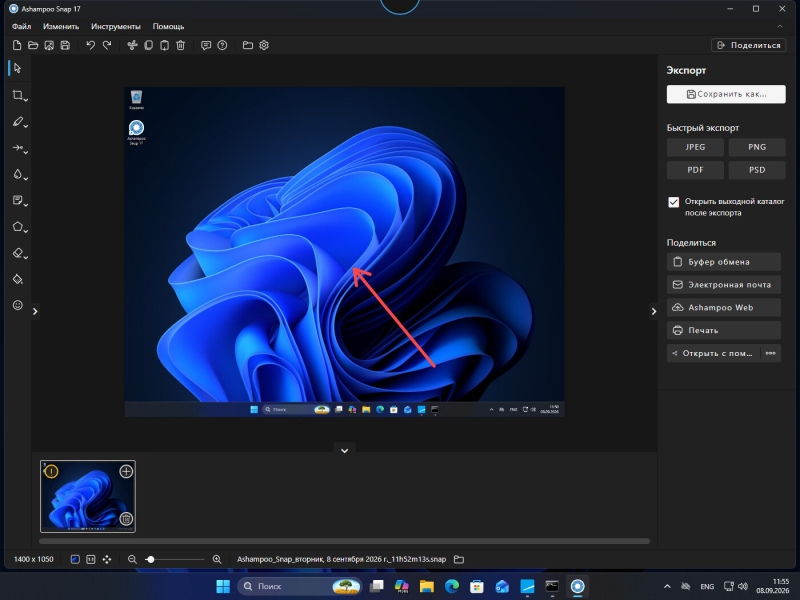Open the Инструменты menu
This screenshot has height=600, width=800.
[x=116, y=27]
